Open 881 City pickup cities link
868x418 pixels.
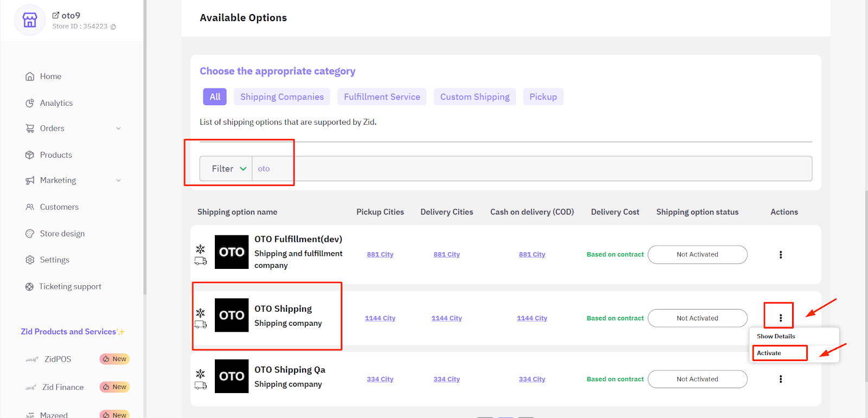coord(380,254)
